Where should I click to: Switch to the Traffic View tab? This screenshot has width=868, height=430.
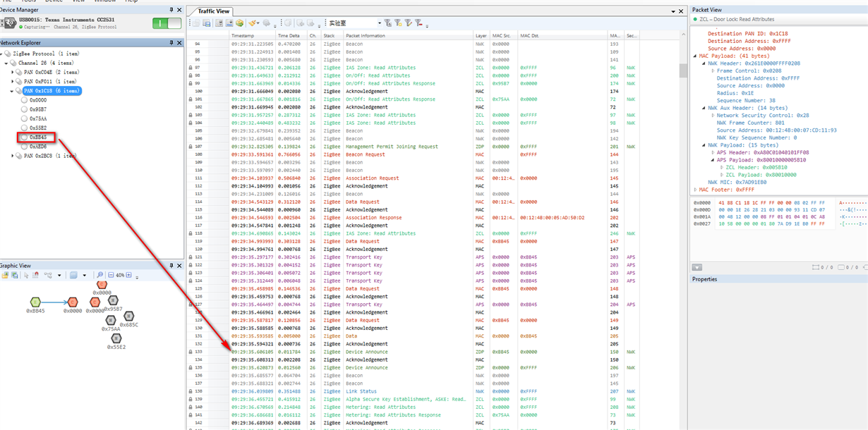(x=213, y=11)
